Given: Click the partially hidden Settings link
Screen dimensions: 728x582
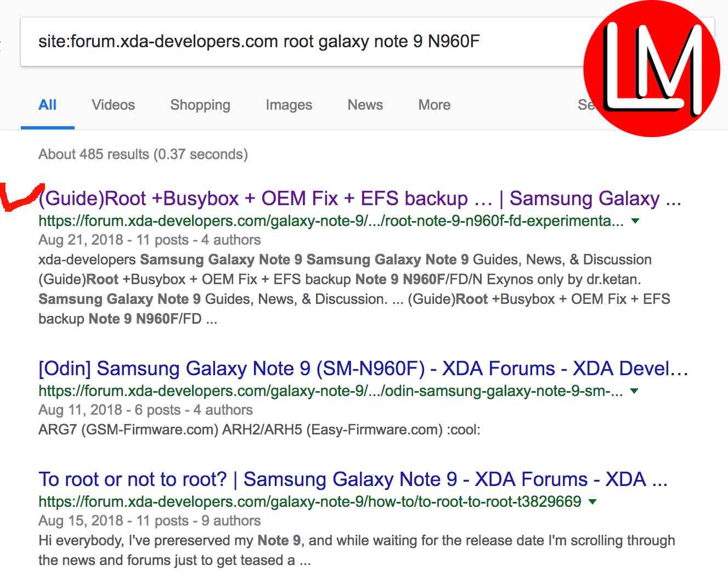Looking at the screenshot, I should pos(584,105).
